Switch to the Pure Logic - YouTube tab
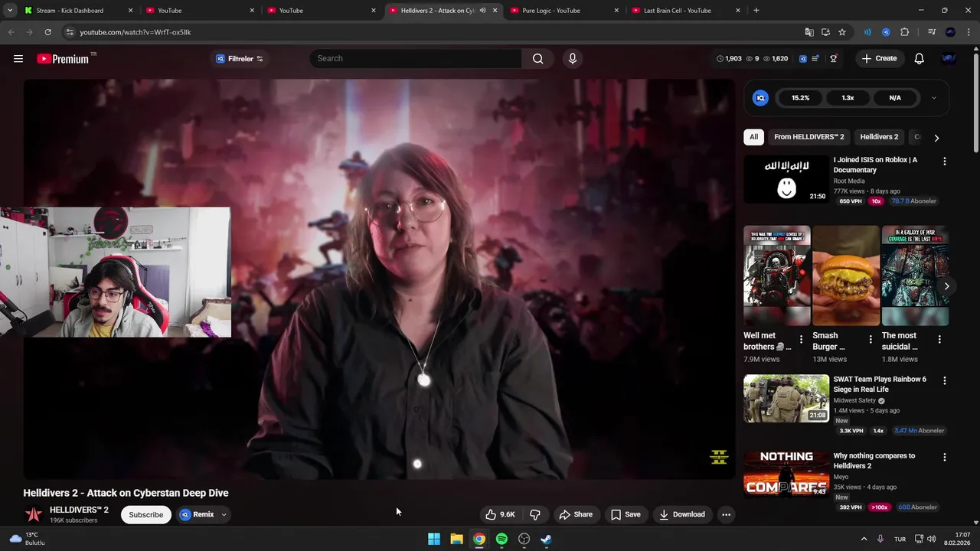Image resolution: width=980 pixels, height=551 pixels. (x=565, y=11)
